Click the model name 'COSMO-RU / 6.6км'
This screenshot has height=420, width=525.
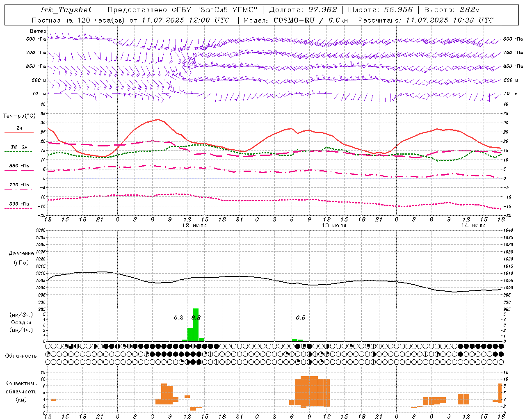[311, 20]
